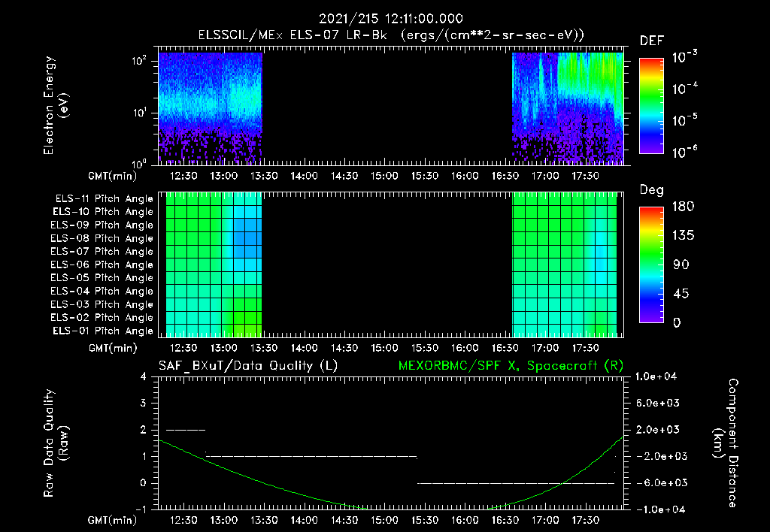The image size is (770, 532).
Task: Select the ELS-11 Pitch Angle row label
Action: pyautogui.click(x=104, y=199)
